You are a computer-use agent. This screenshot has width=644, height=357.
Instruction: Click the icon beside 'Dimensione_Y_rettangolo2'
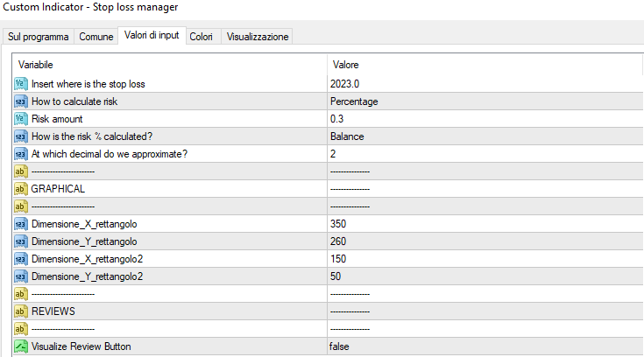21,276
